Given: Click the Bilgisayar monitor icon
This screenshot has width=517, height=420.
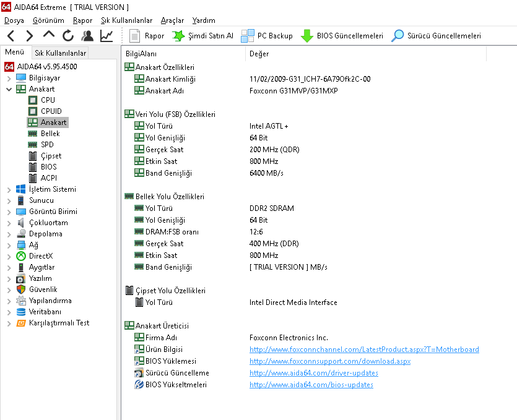Looking at the screenshot, I should 21,78.
